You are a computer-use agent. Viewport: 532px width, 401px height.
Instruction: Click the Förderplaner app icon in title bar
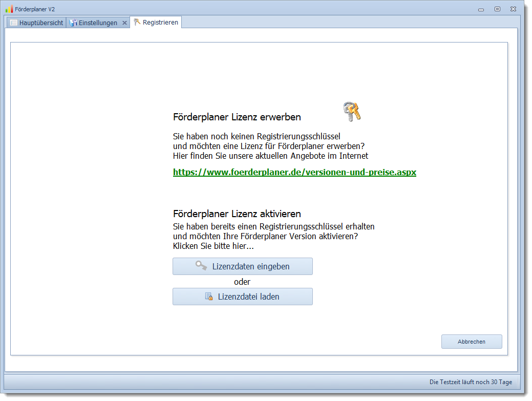tap(9, 9)
